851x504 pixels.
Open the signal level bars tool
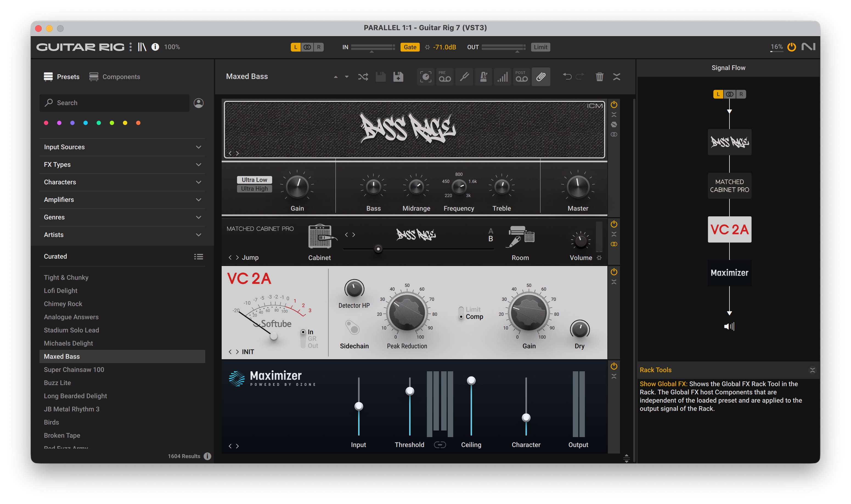click(502, 77)
